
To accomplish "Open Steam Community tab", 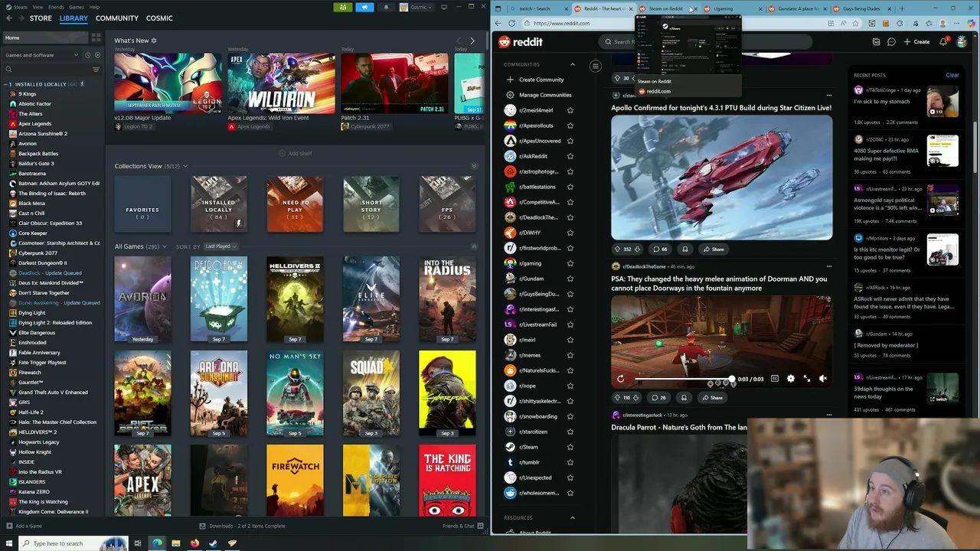I will [x=117, y=18].
